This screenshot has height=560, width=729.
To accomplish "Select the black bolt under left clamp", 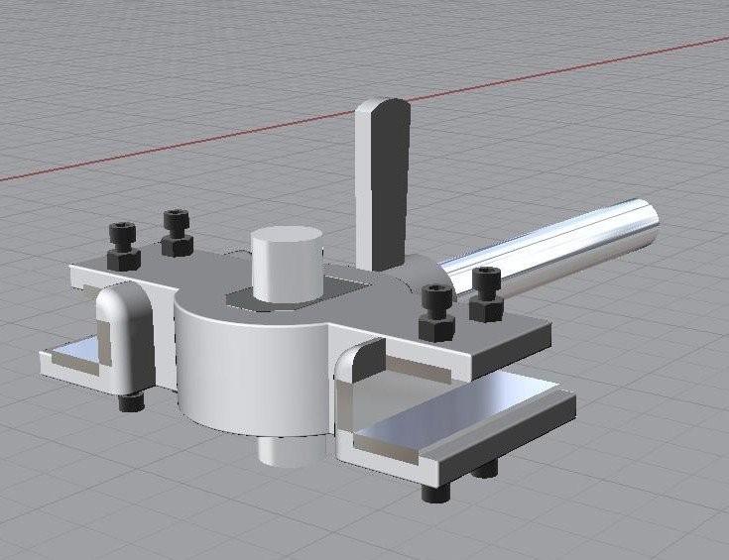I will pos(132,402).
